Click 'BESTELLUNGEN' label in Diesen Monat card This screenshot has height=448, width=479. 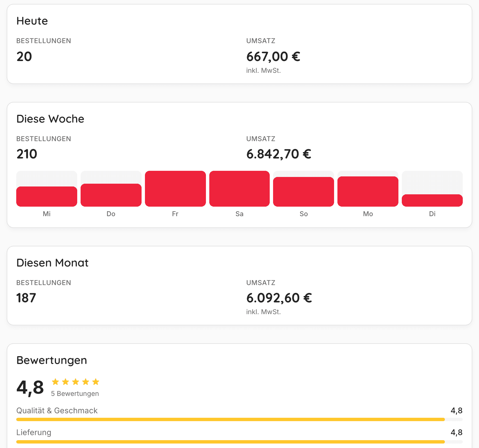click(x=44, y=283)
